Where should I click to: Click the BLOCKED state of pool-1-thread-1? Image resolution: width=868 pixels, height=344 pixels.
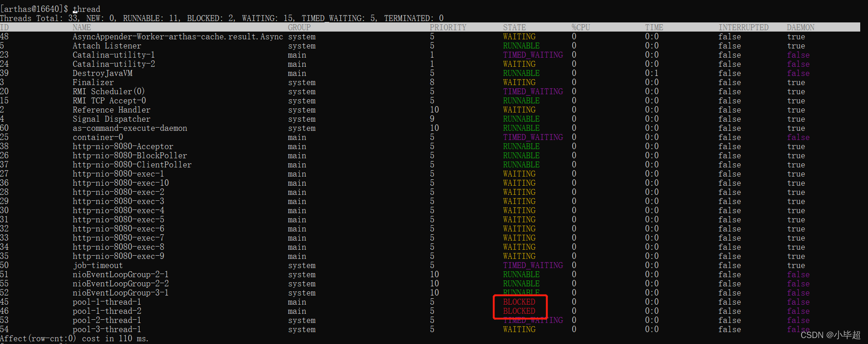pyautogui.click(x=519, y=302)
